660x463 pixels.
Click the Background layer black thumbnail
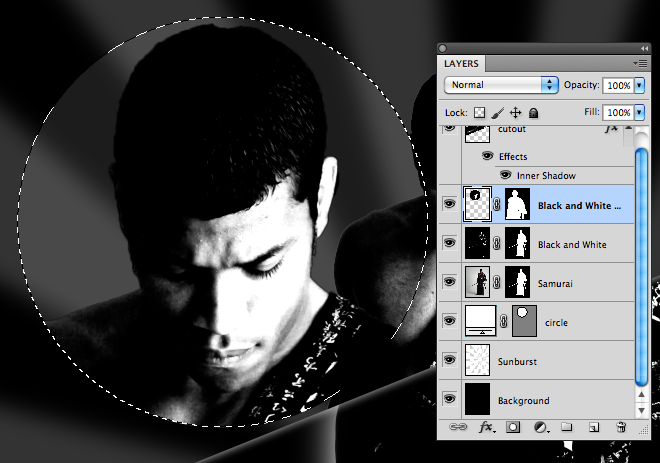click(477, 399)
